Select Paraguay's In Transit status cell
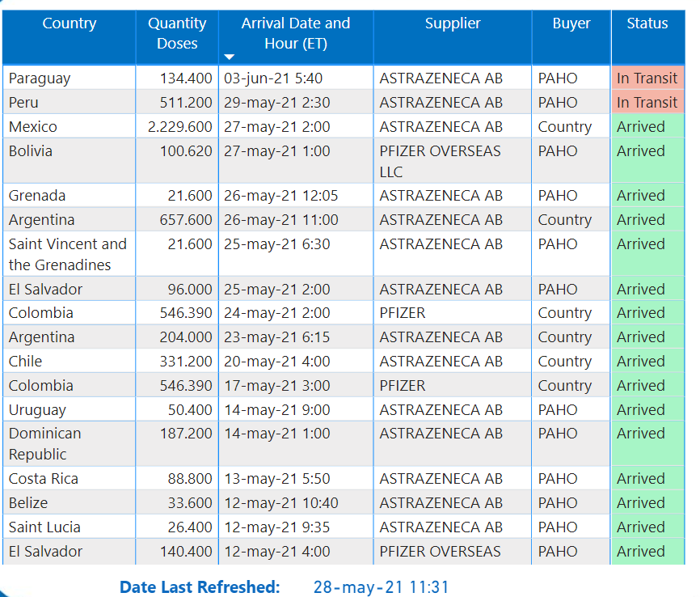 click(x=647, y=78)
